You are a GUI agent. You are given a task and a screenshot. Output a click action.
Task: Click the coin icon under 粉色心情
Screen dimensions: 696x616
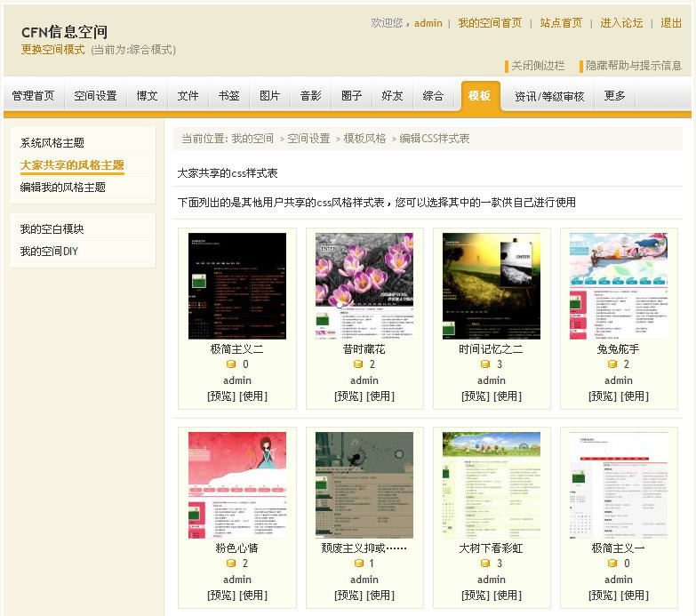(231, 564)
